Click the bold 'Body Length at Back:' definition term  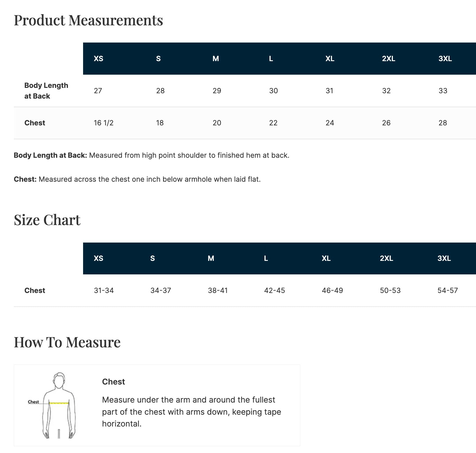coord(50,155)
